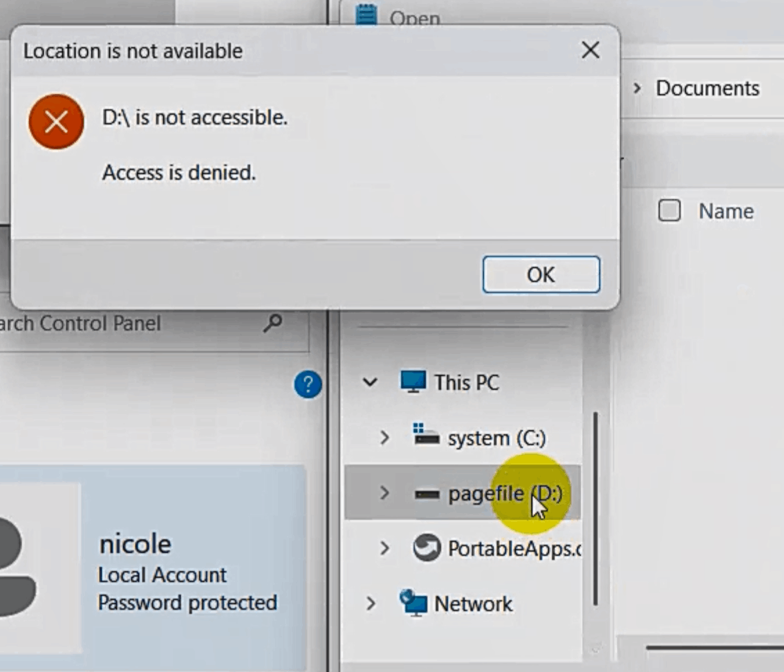
Task: Click the Network icon in navigation pane
Action: coord(416,603)
